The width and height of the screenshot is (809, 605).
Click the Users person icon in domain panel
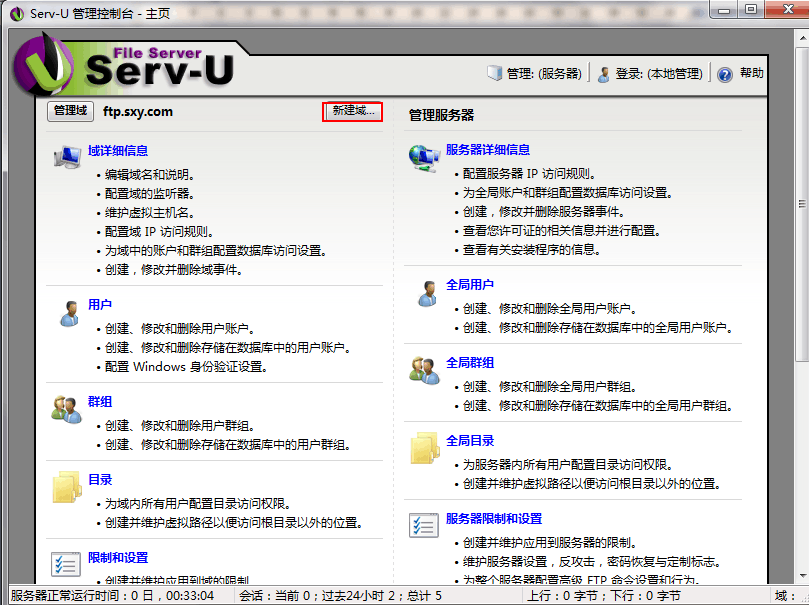coord(67,312)
